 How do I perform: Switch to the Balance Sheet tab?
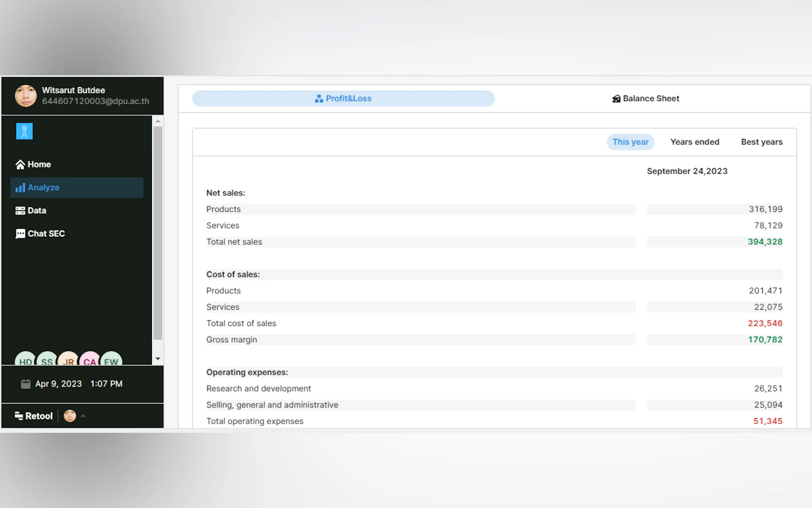(x=645, y=99)
